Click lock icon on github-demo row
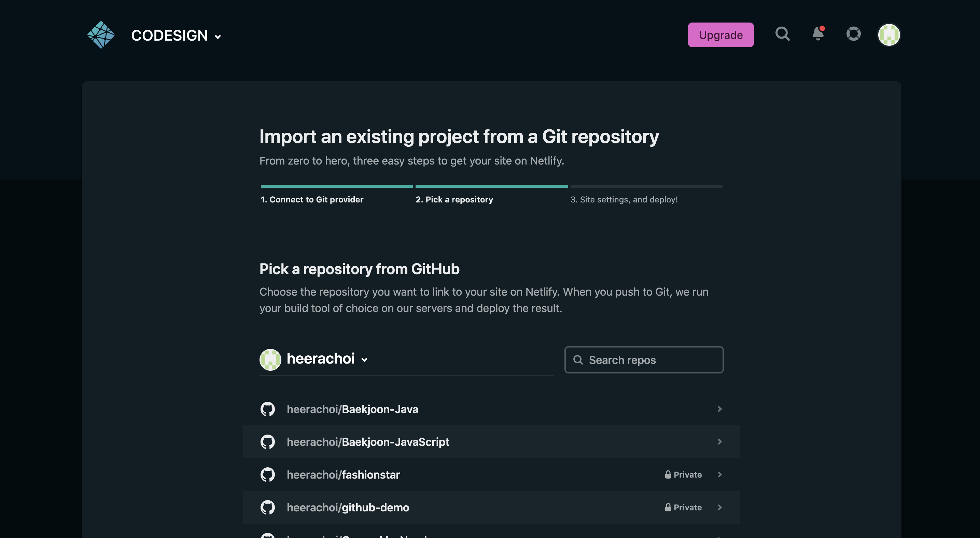 668,507
